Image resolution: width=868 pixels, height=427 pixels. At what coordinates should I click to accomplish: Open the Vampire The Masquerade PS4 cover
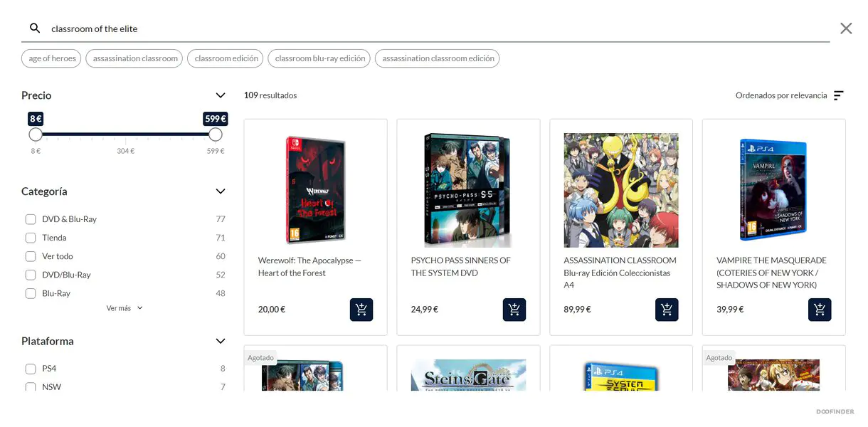pos(774,190)
